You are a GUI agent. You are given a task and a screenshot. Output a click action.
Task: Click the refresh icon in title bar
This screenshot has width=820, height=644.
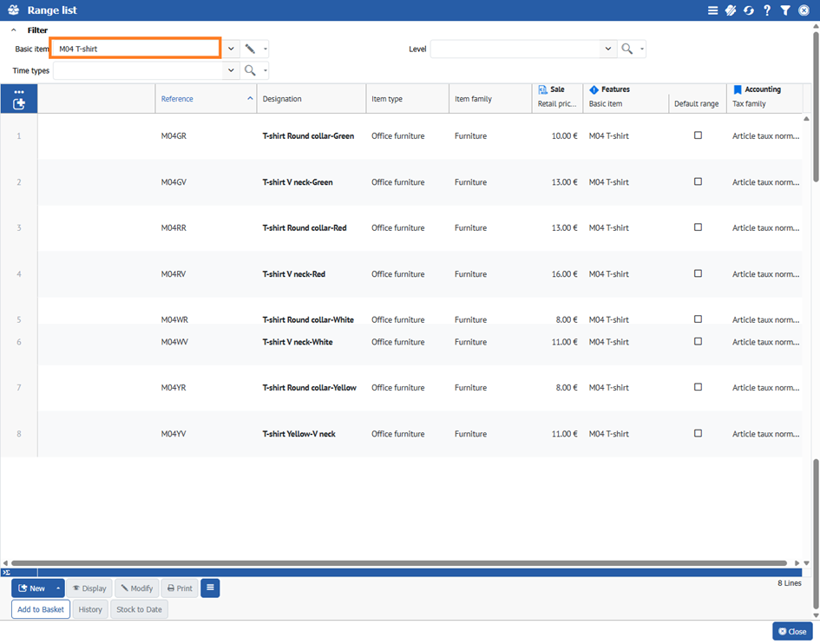click(749, 10)
